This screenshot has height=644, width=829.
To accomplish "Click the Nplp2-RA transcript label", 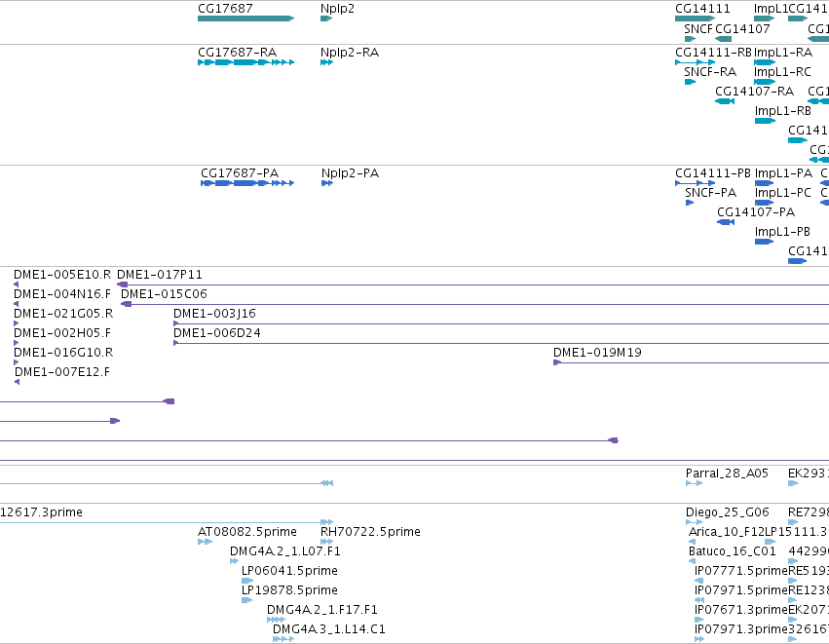I will pyautogui.click(x=350, y=53).
